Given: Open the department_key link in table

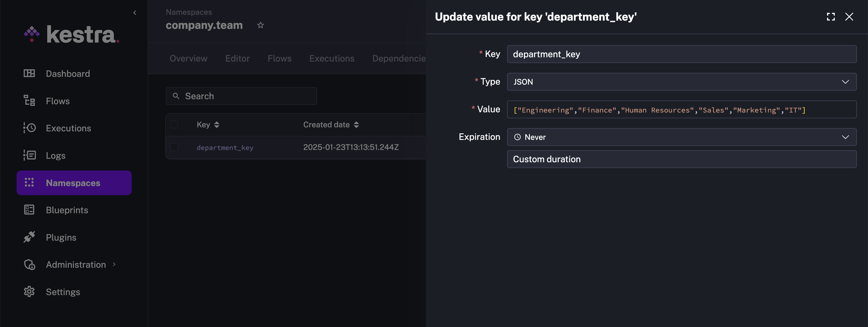Looking at the screenshot, I should click(225, 148).
